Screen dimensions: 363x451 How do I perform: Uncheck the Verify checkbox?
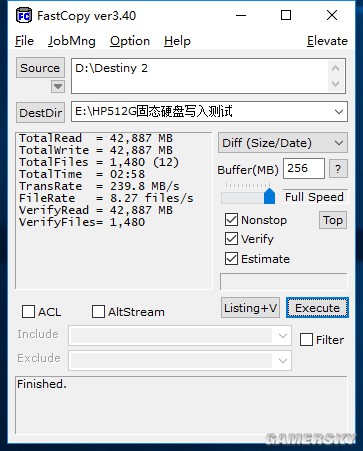(231, 239)
